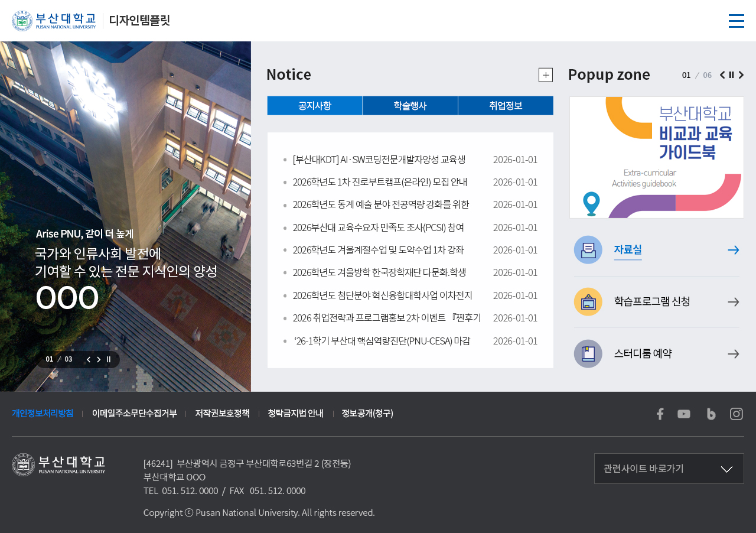
Task: Switch to the 취업정보 tab
Action: 506,106
